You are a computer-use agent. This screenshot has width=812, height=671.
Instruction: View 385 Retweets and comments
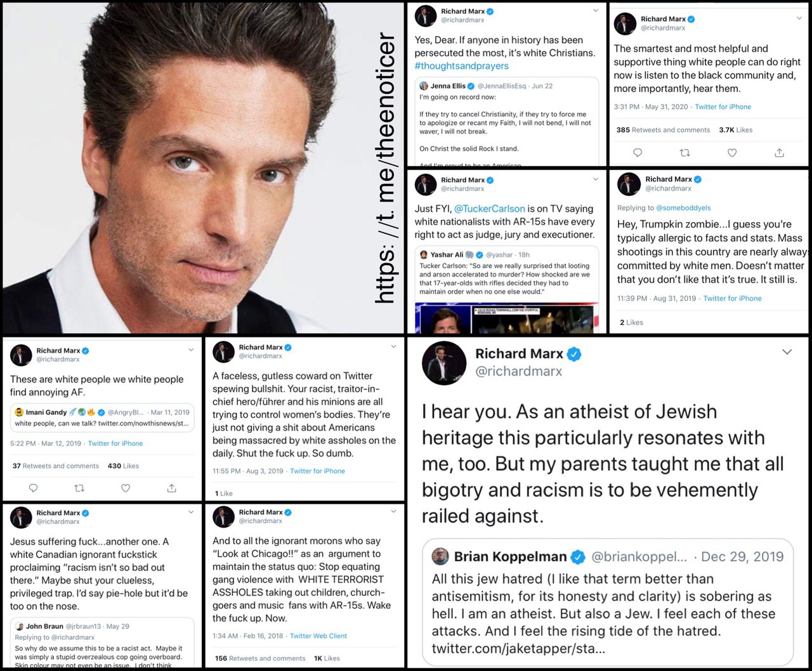coord(663,130)
